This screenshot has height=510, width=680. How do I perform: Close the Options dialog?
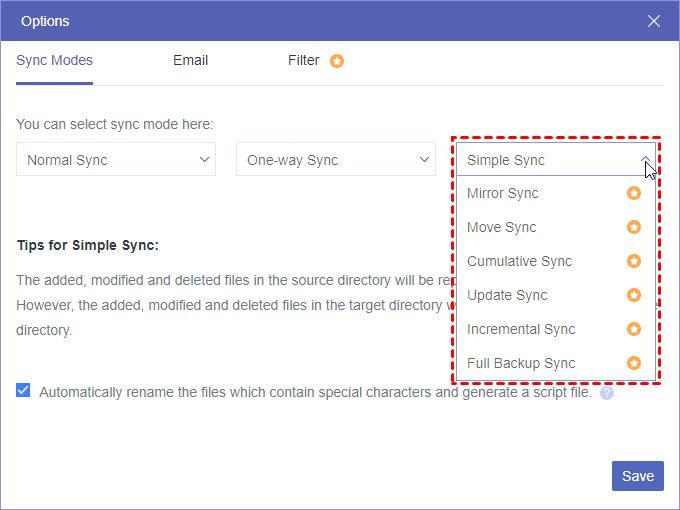(654, 21)
